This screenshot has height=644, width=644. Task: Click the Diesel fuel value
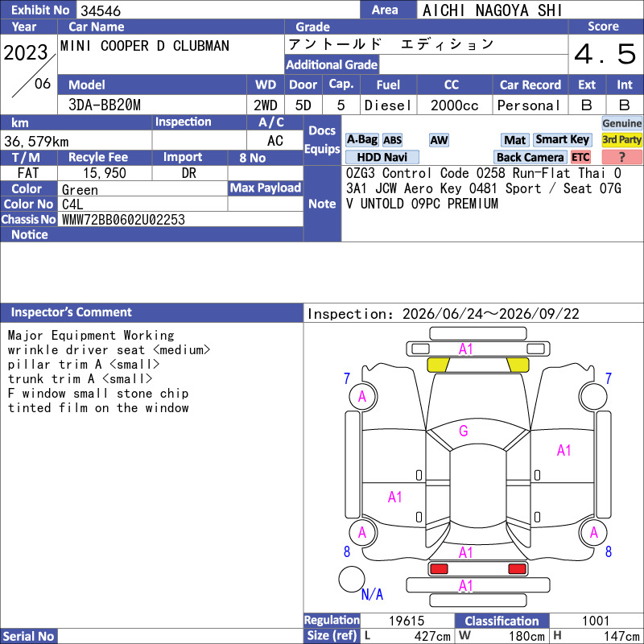pos(388,105)
